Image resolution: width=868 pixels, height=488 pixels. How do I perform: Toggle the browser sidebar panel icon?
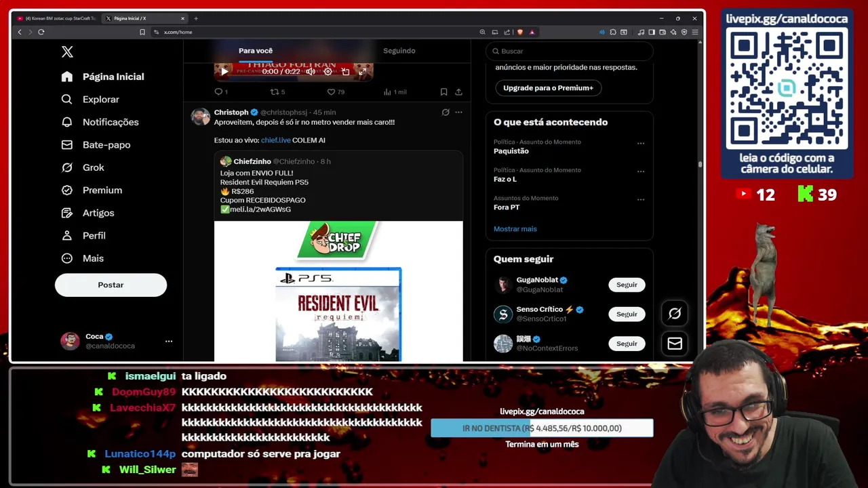(x=652, y=32)
